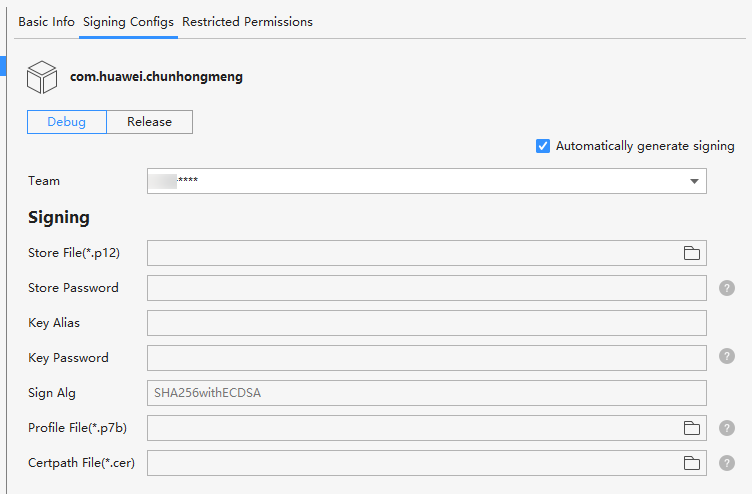752x494 pixels.
Task: Browse for Store File p12
Action: coord(692,253)
